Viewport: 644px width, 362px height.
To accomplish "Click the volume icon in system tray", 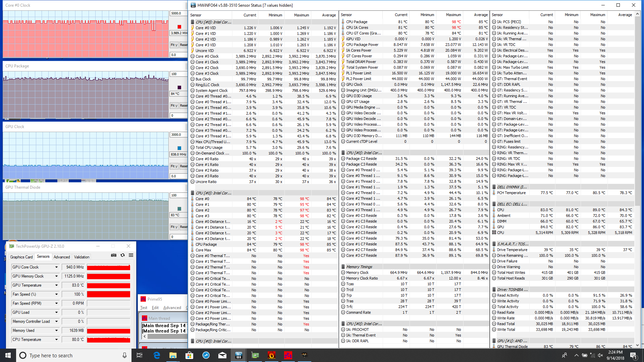I will [x=600, y=355].
